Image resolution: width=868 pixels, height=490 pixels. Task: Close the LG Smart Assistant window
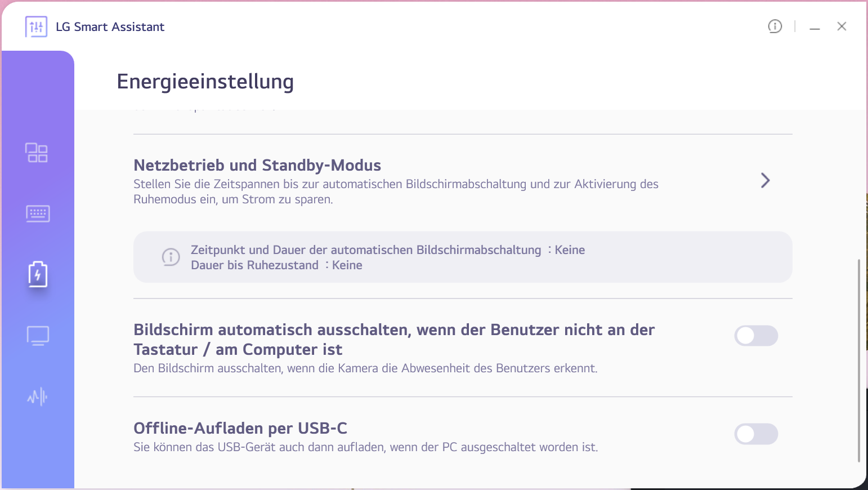pyautogui.click(x=842, y=26)
